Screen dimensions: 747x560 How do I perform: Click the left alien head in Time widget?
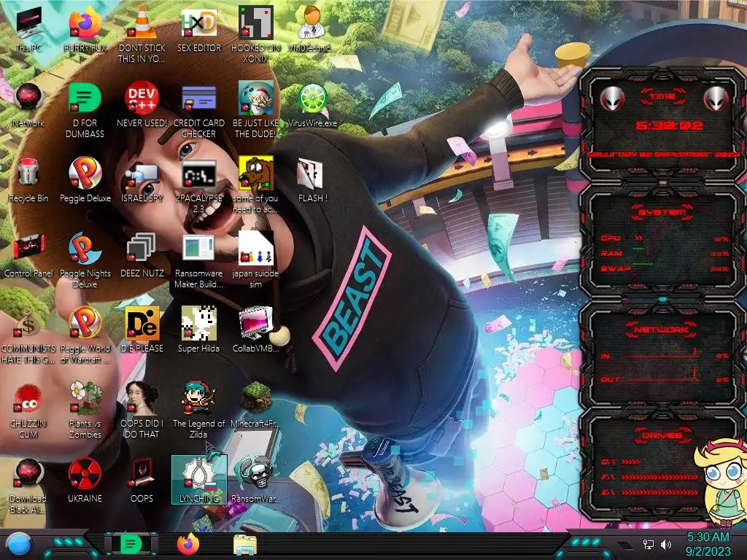point(612,99)
